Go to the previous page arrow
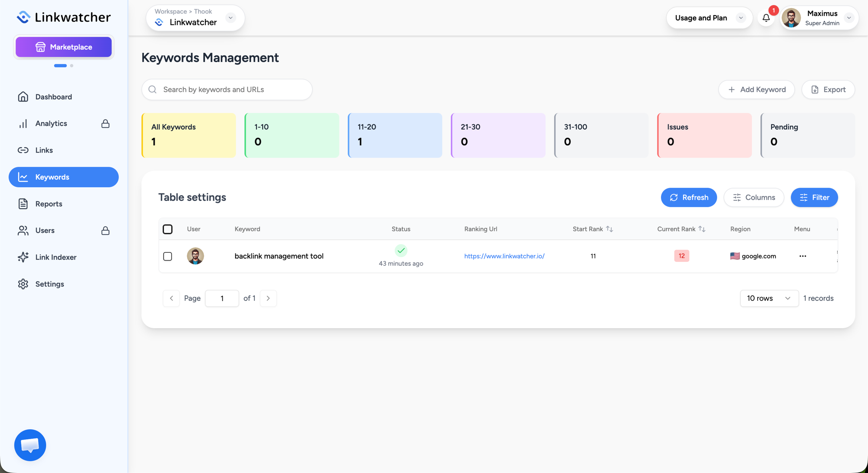 pos(171,298)
